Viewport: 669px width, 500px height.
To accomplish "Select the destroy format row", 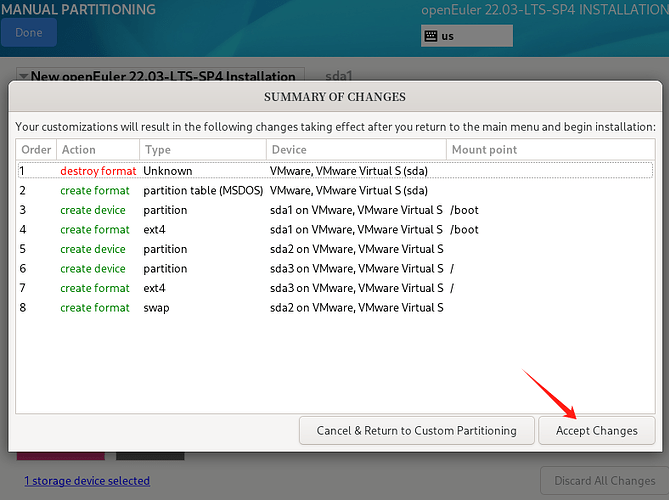I will coord(335,171).
